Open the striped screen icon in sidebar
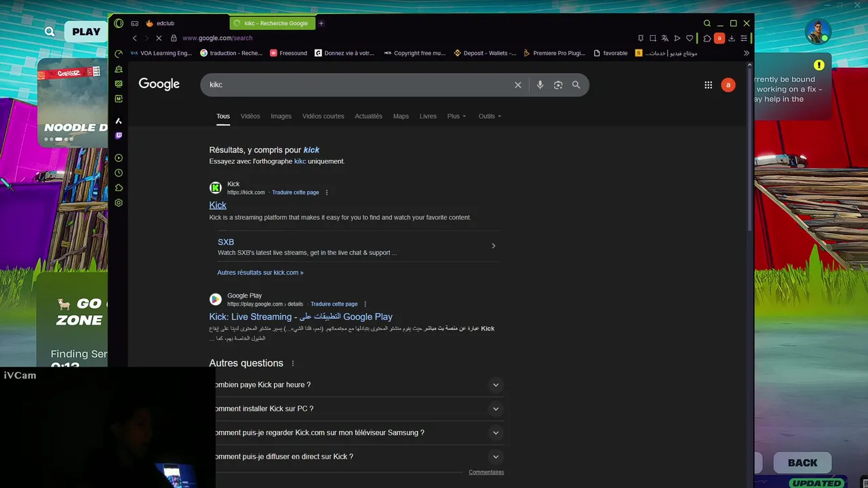 pyautogui.click(x=119, y=84)
